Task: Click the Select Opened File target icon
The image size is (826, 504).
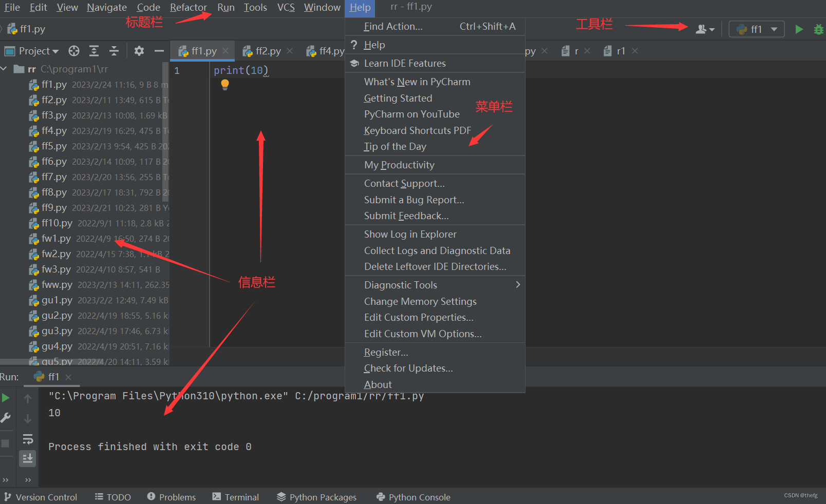Action: [74, 51]
